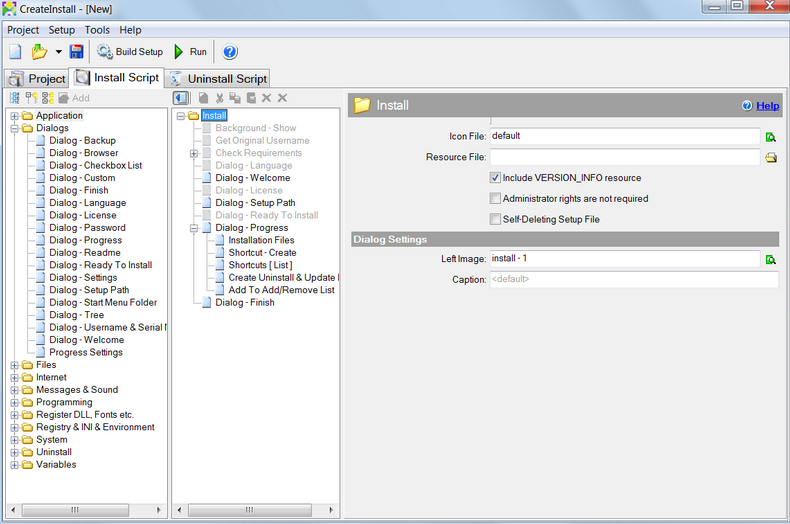Click the Resource File input field
The height and width of the screenshot is (524, 790).
point(625,157)
